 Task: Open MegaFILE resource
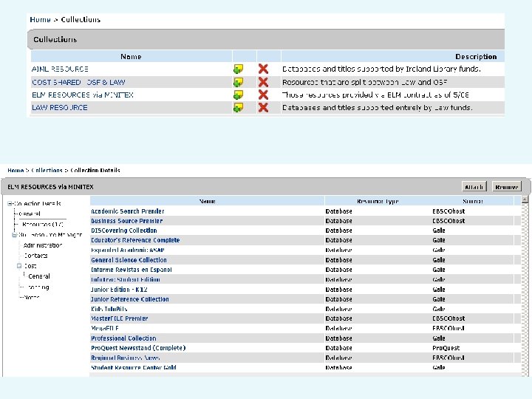[x=105, y=328]
